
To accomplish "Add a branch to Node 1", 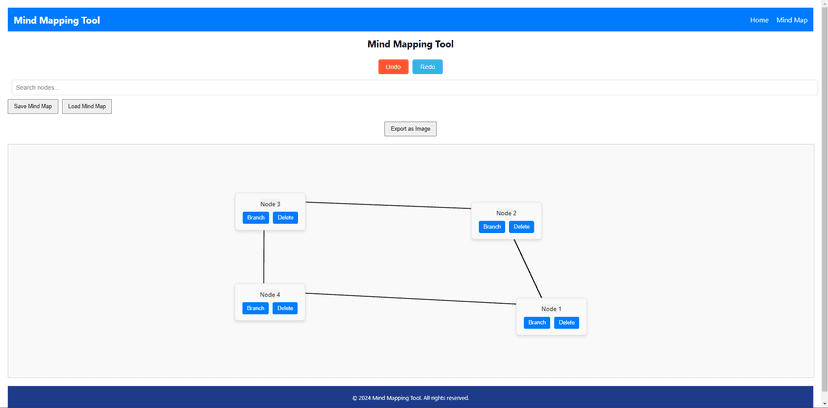I will click(x=537, y=322).
